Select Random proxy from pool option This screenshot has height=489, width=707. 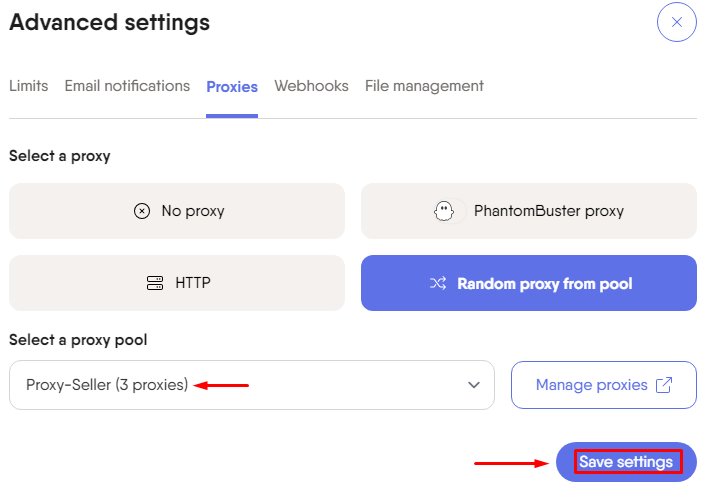pyautogui.click(x=529, y=283)
